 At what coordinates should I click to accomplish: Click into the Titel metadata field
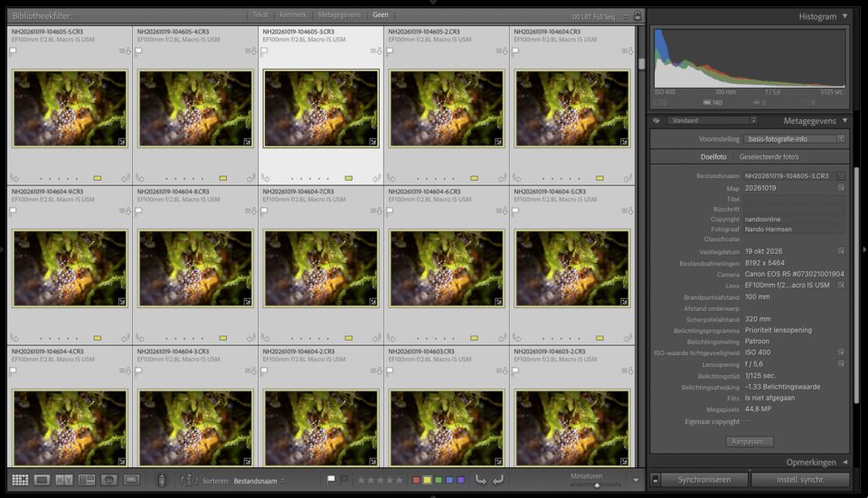[x=795, y=199]
